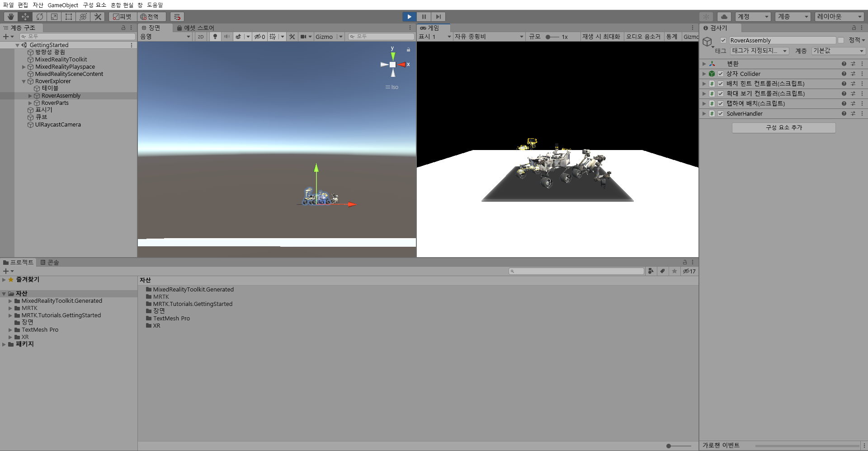
Task: Open the 파일 menu
Action: pos(8,5)
